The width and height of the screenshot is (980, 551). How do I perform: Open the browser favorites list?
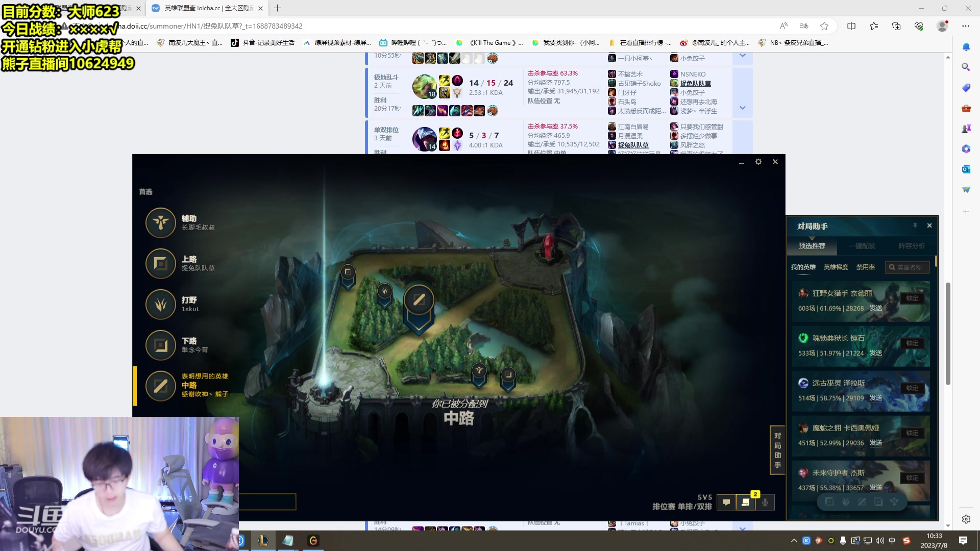click(x=874, y=26)
